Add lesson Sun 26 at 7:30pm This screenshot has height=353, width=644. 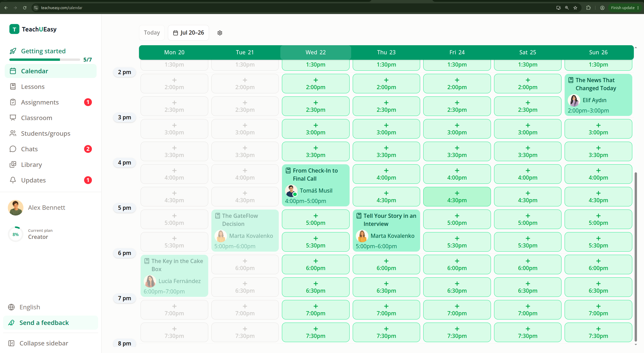point(598,332)
